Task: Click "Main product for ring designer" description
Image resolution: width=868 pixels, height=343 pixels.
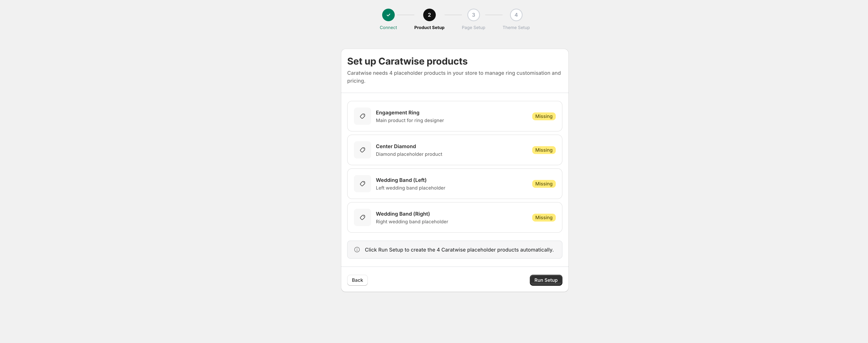Action: (410, 120)
